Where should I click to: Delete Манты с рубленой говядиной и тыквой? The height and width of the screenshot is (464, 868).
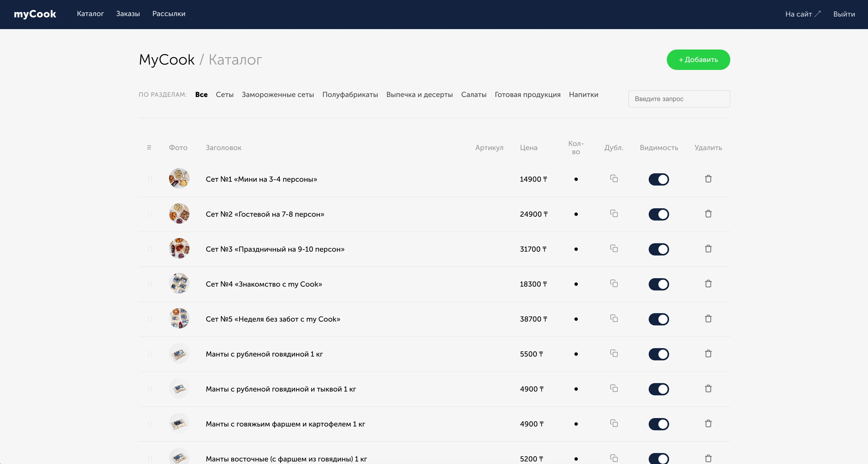[x=708, y=389]
